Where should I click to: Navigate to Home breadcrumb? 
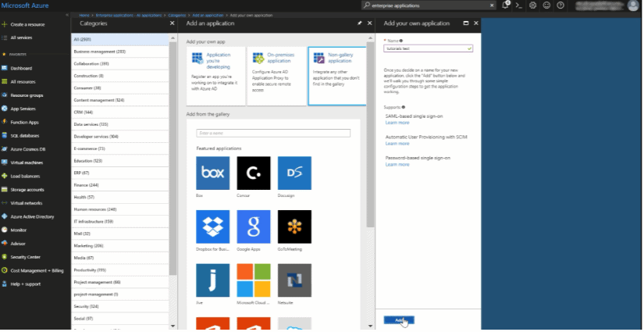[84, 15]
